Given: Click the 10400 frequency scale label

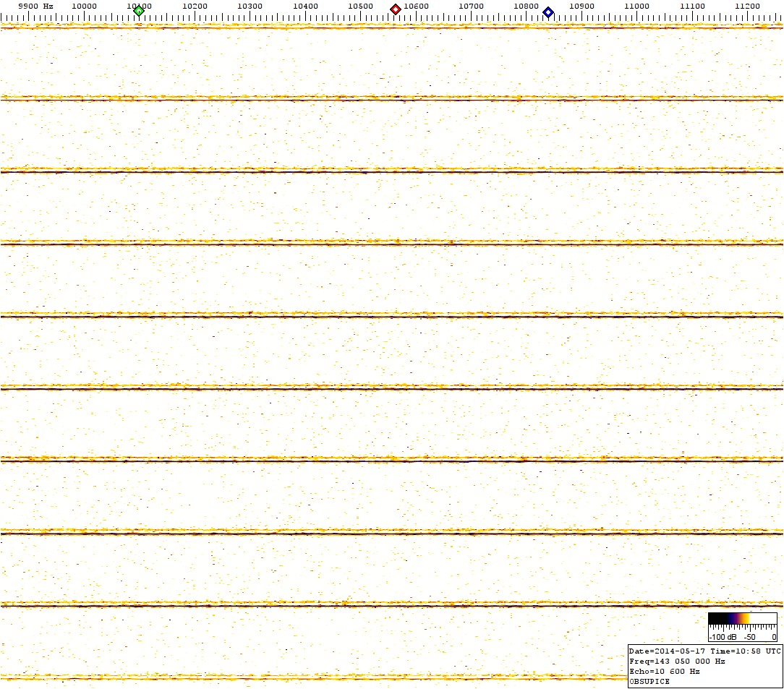Looking at the screenshot, I should coord(305,6).
